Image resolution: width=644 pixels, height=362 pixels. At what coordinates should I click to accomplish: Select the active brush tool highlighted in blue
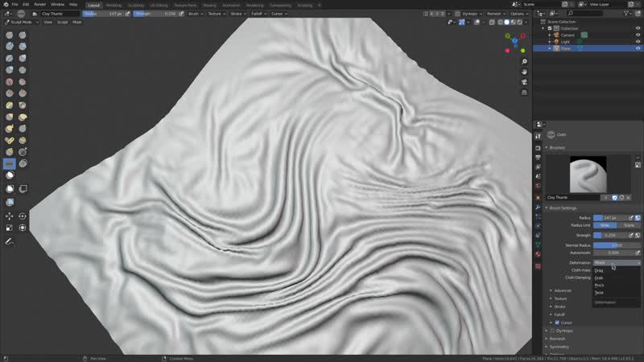(10, 164)
